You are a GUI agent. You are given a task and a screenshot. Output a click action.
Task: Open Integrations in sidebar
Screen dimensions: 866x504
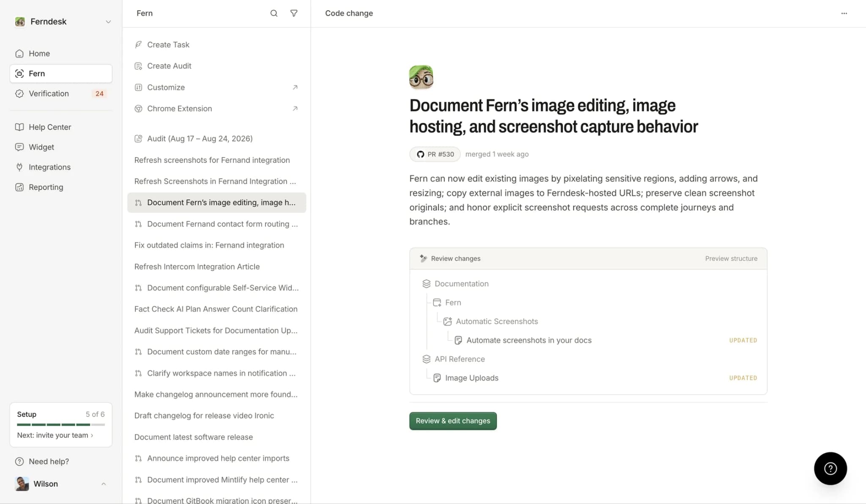pos(61,167)
